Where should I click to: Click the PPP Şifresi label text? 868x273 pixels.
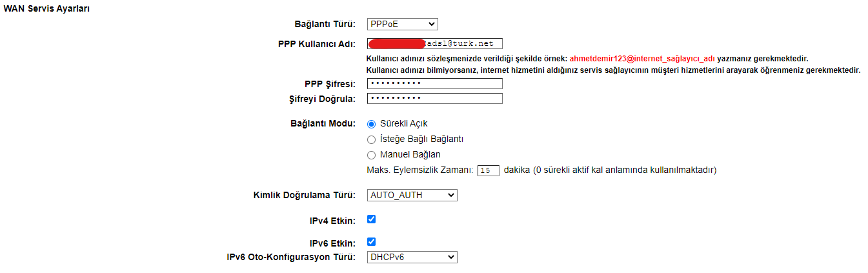[330, 84]
